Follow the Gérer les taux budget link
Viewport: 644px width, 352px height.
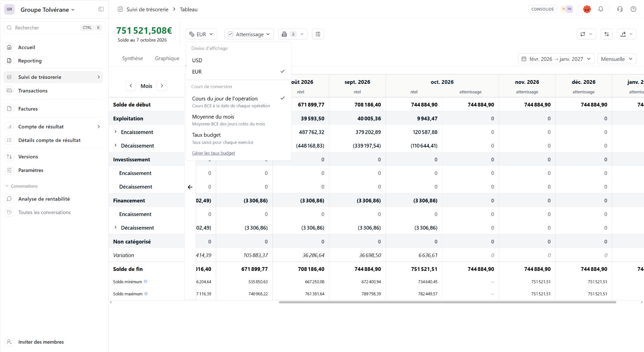(x=214, y=153)
